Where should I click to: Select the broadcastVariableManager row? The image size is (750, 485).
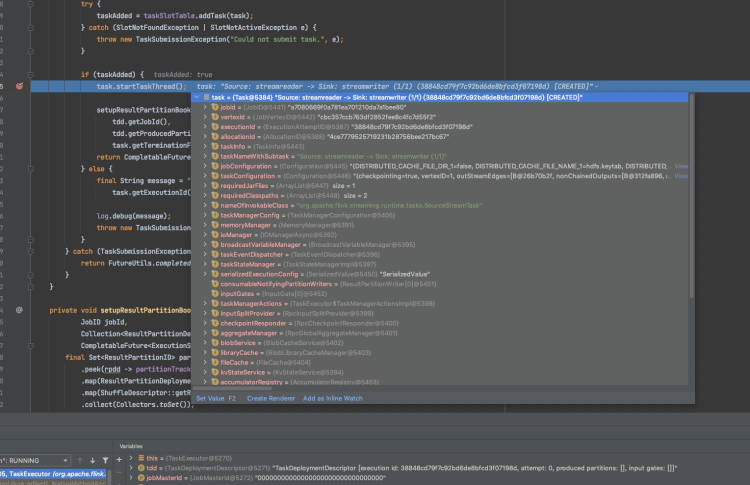[x=440, y=244]
